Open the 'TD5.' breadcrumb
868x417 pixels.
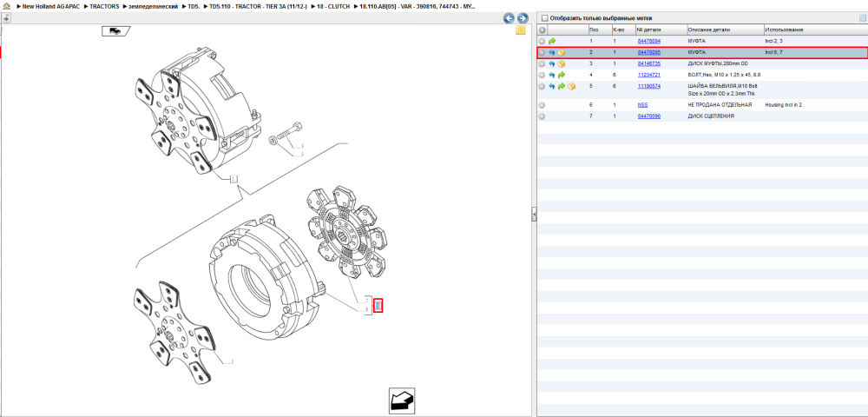point(194,6)
